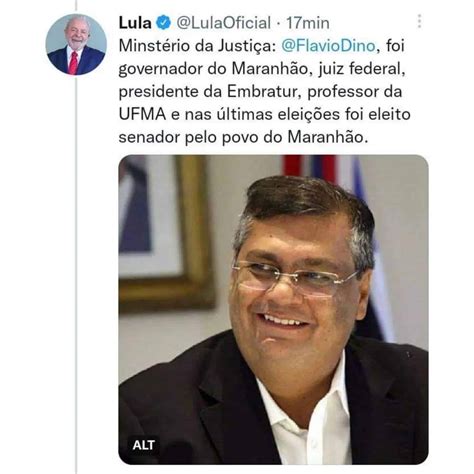Click the red tie in Lula's avatar
Image resolution: width=474 pixels, height=474 pixels.
pos(73,63)
